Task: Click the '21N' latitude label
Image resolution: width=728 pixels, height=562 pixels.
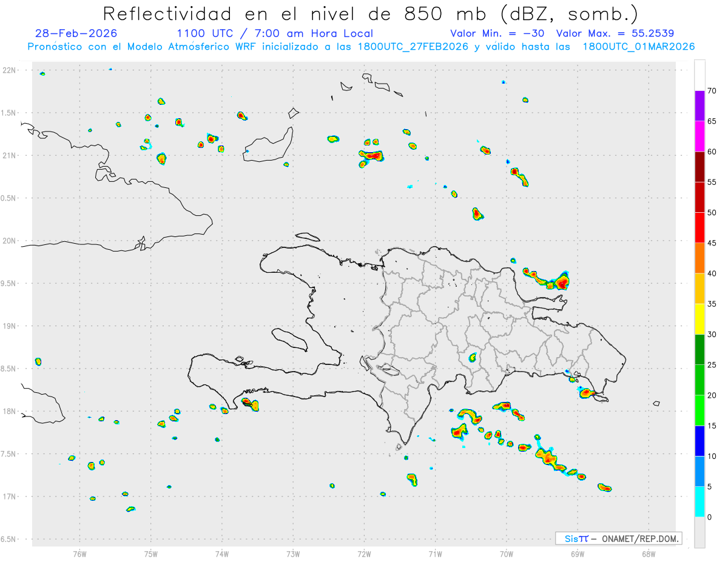Action: click(10, 155)
